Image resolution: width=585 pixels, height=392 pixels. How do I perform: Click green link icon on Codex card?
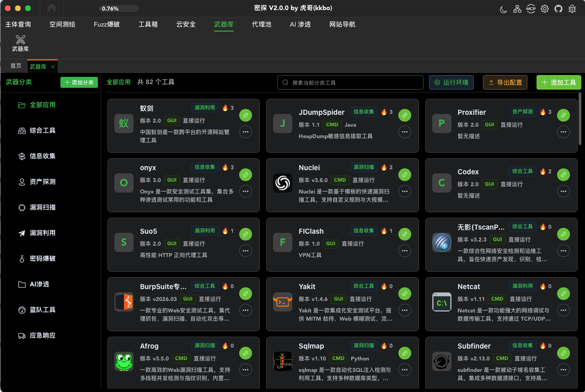coord(564,175)
